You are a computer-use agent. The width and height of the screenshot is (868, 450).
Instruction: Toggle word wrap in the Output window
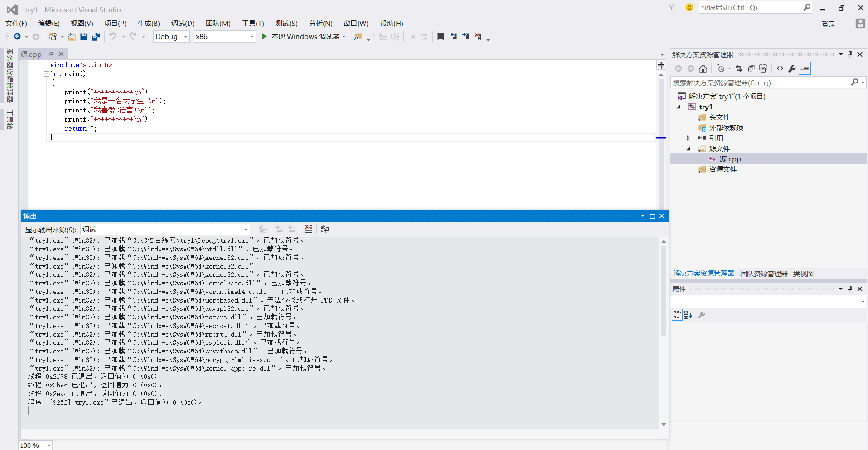click(x=325, y=229)
